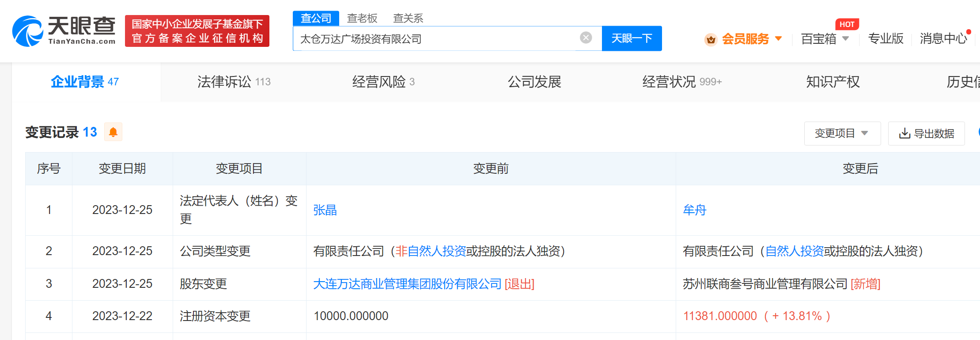Clear the search box text

[x=586, y=38]
